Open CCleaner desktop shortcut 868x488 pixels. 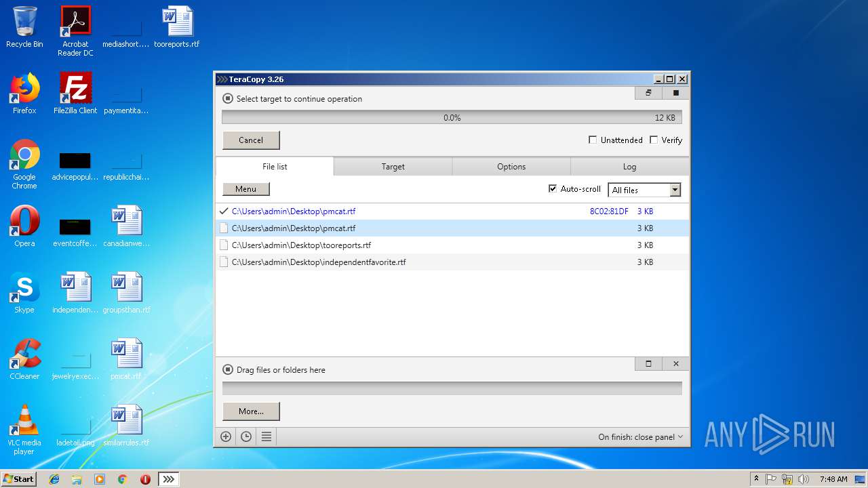pyautogui.click(x=24, y=359)
